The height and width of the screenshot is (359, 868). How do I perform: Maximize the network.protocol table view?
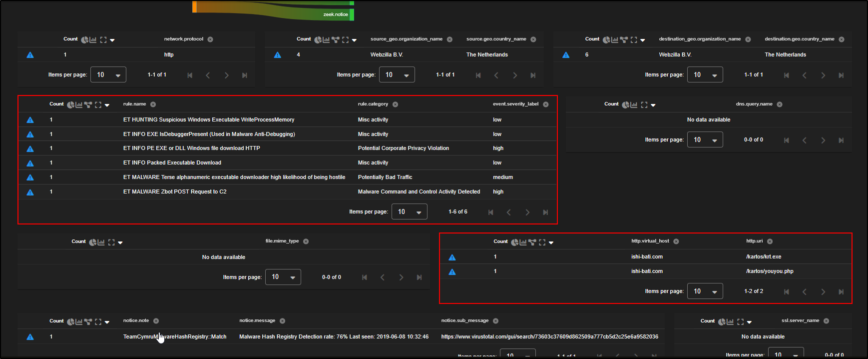103,39
